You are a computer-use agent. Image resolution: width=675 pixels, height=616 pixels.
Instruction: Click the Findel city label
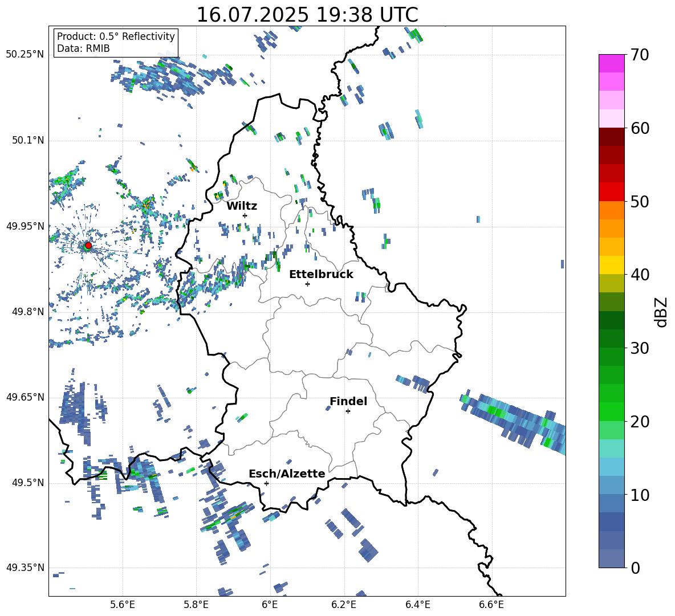348,401
